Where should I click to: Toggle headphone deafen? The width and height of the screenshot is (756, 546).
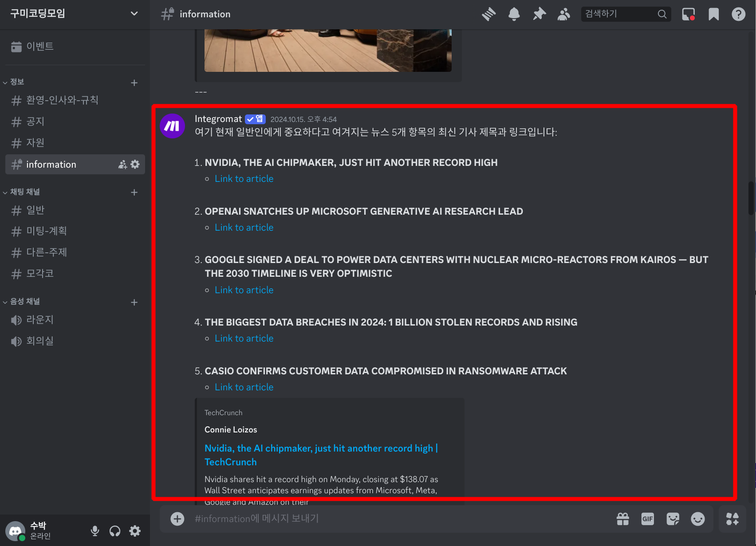pos(115,531)
